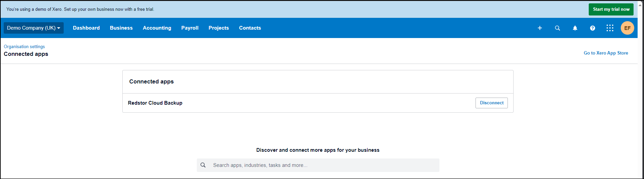Image resolution: width=644 pixels, height=179 pixels.
Task: Open the EF user avatar menu
Action: click(x=627, y=28)
